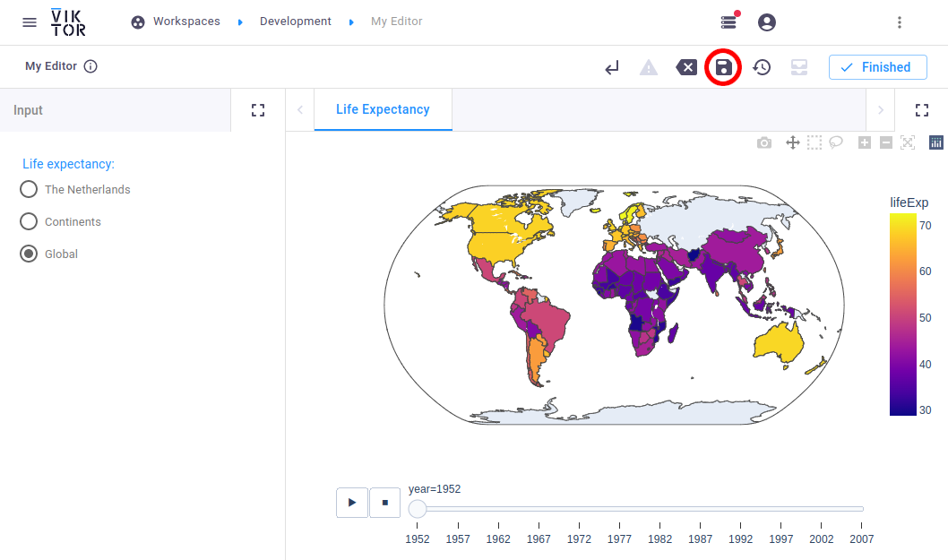
Task: Open the hamburger navigation menu
Action: [x=30, y=22]
